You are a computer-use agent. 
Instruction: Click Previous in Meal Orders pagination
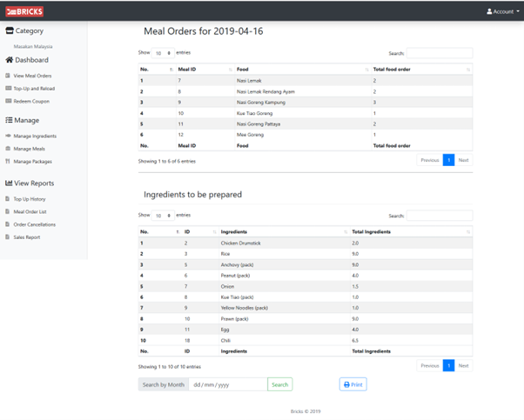(430, 160)
